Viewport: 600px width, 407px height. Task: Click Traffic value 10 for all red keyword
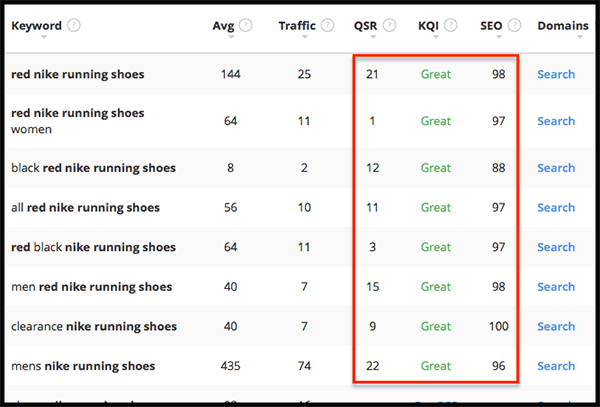(304, 208)
